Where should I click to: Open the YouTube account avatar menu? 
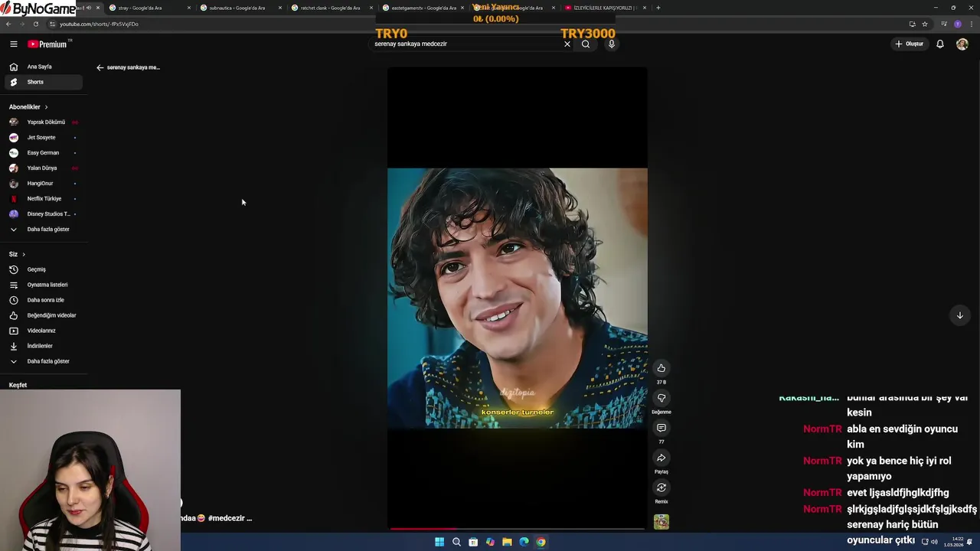(x=962, y=44)
